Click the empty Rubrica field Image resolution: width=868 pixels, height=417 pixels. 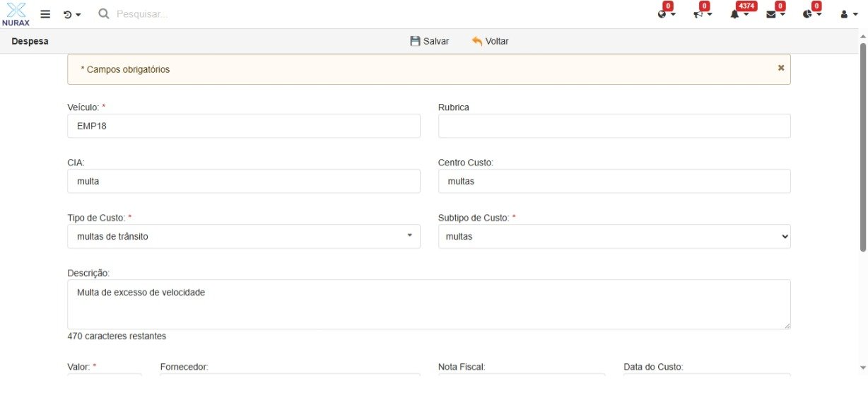coord(614,127)
